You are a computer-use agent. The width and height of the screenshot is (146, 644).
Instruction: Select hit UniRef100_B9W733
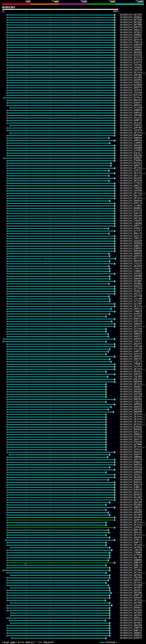point(131,631)
